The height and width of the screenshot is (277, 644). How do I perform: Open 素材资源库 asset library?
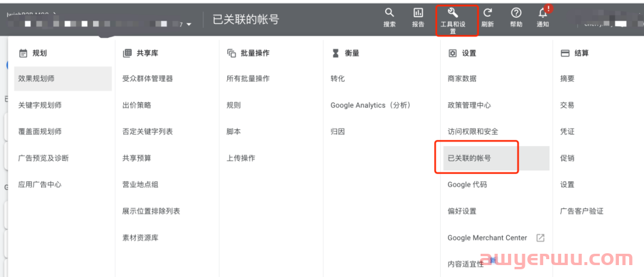pyautogui.click(x=140, y=238)
